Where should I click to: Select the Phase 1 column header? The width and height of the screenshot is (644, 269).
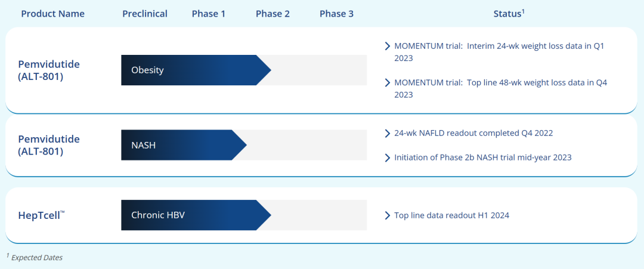tap(209, 14)
